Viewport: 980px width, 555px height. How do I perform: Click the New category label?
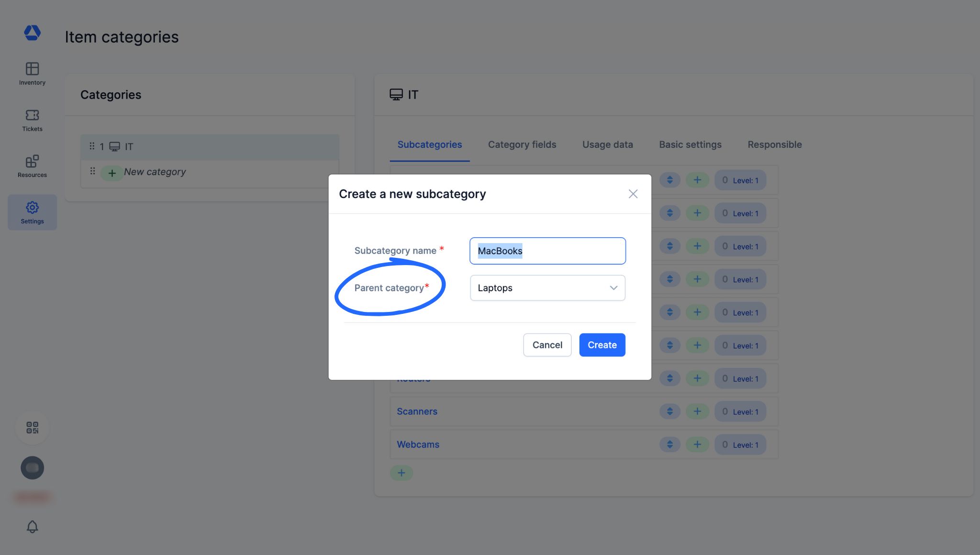coord(155,172)
